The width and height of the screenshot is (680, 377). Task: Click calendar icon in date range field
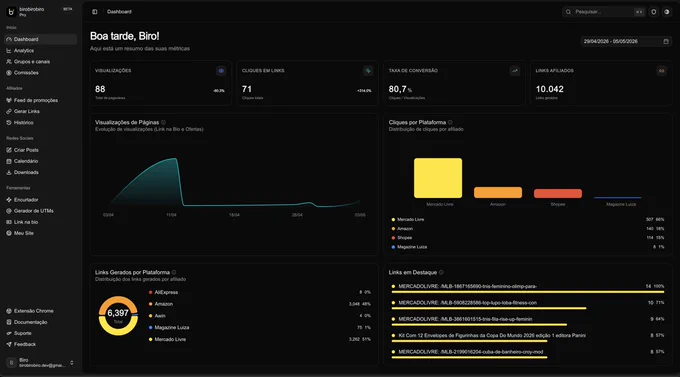666,41
